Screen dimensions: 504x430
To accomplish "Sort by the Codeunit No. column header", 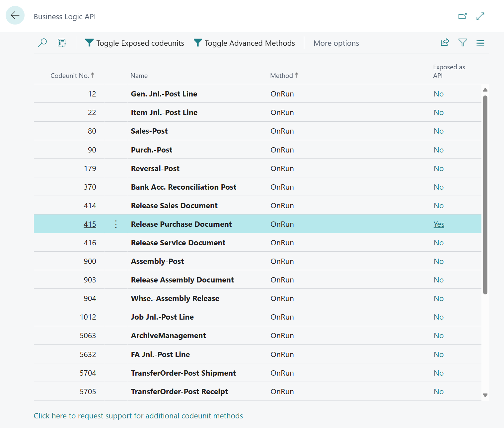I will pos(72,75).
